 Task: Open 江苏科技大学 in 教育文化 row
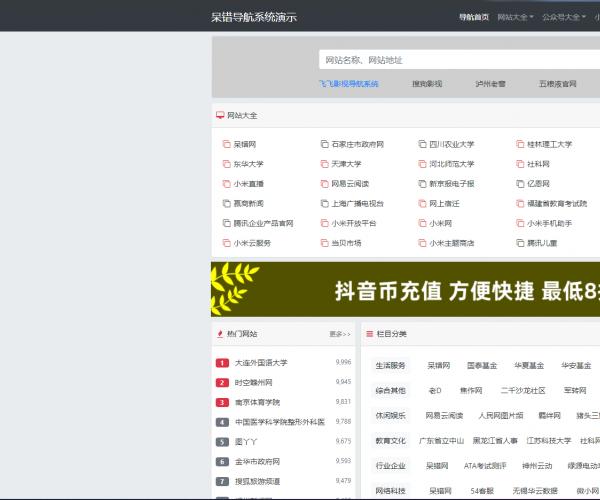click(549, 441)
